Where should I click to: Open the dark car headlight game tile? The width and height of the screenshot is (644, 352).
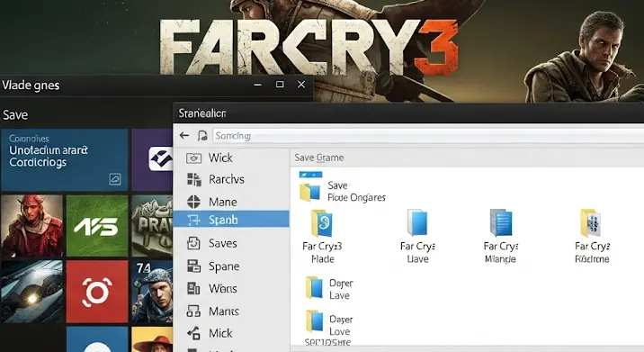(32, 291)
